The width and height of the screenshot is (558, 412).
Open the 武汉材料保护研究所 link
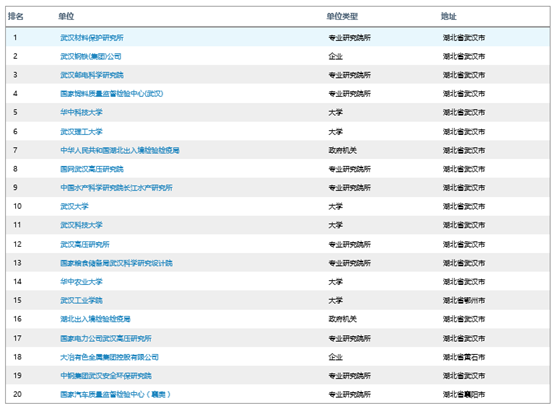click(92, 38)
